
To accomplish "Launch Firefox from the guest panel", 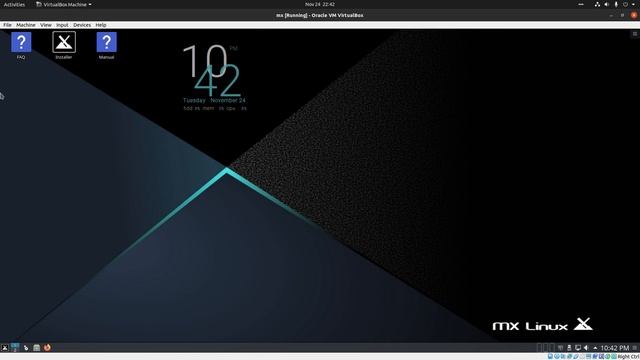I will 47,347.
